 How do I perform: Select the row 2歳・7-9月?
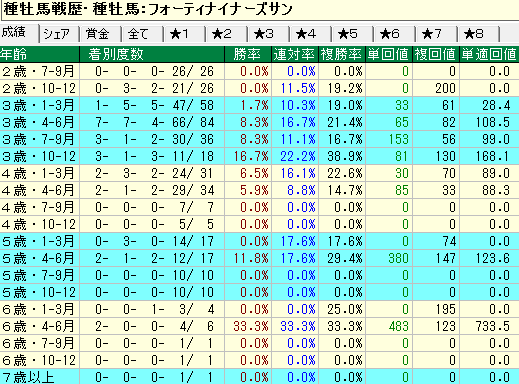tap(259, 71)
